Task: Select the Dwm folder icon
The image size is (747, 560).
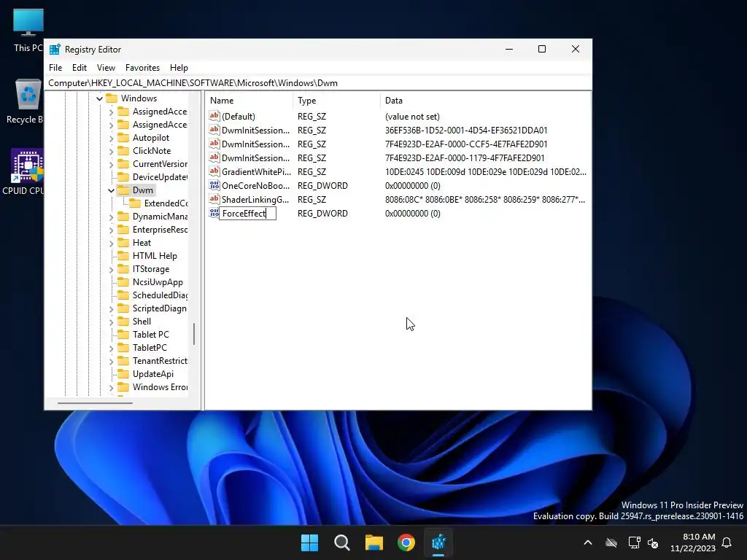Action: coord(123,190)
